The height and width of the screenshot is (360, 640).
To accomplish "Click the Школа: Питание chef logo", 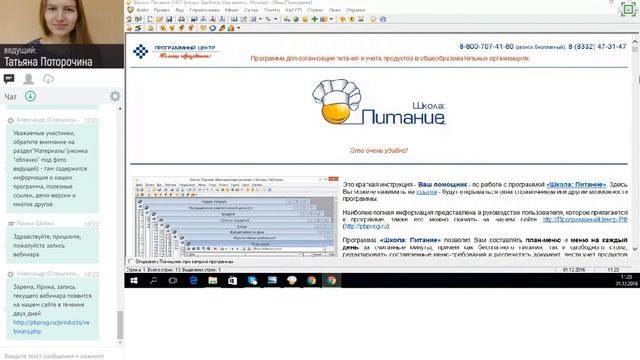I will tap(379, 102).
